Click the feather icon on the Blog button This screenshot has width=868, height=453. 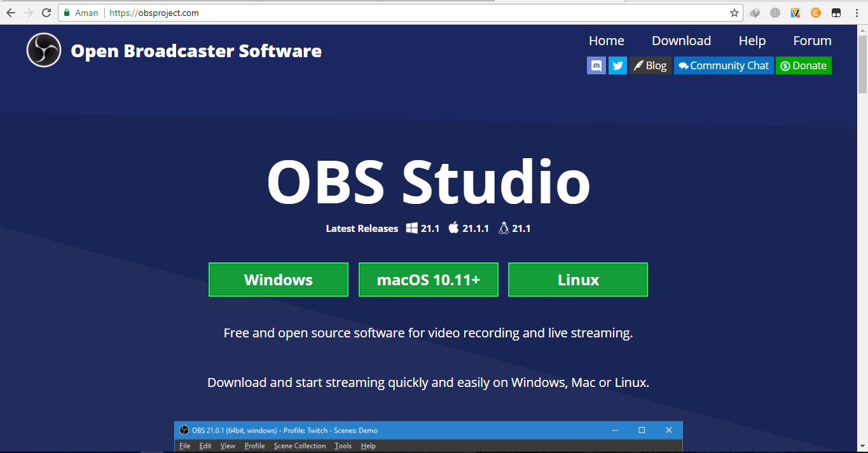pos(638,65)
